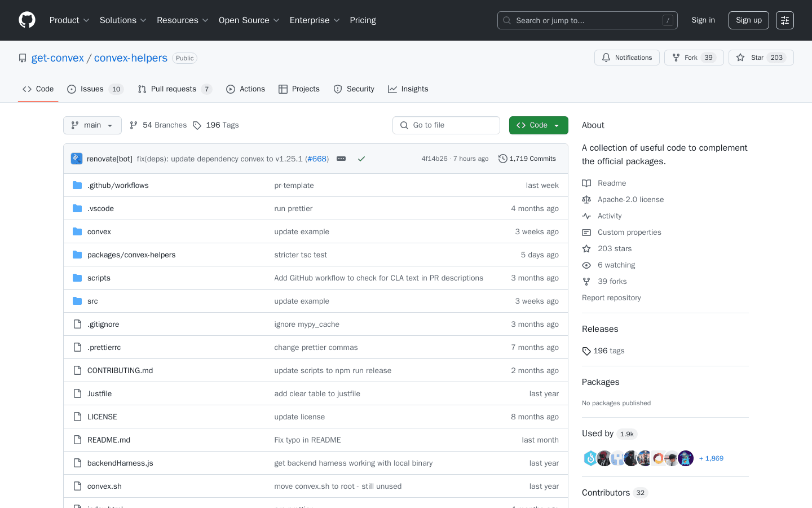Open README.md in file list
Screen dimensions: 812x508
[109, 440]
